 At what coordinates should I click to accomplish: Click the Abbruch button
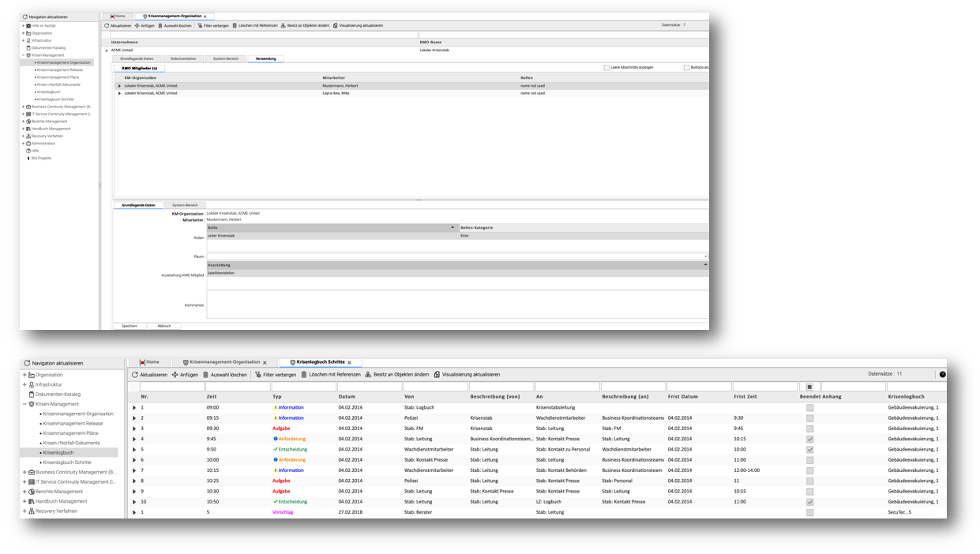click(164, 326)
